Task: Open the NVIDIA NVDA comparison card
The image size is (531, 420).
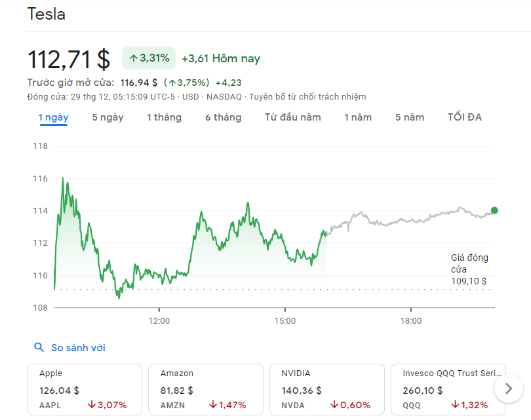Action: click(x=327, y=389)
